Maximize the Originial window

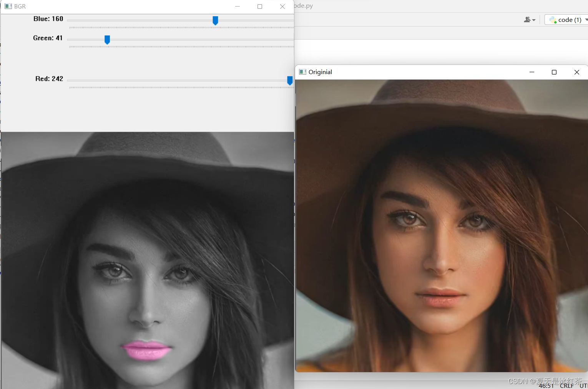click(x=554, y=72)
